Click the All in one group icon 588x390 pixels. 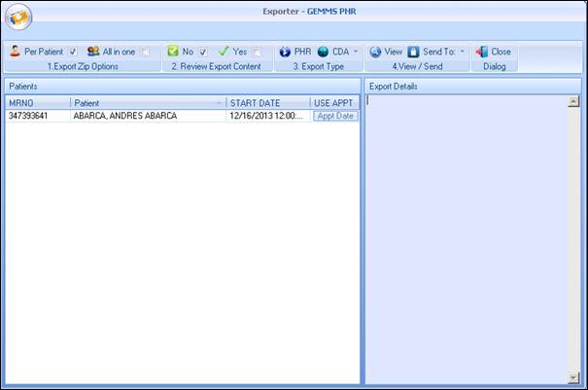pos(93,52)
